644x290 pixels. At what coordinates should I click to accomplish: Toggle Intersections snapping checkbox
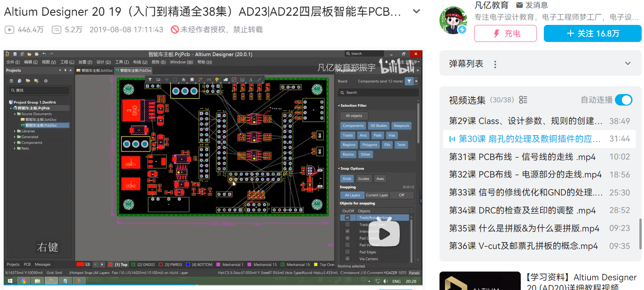point(348,231)
